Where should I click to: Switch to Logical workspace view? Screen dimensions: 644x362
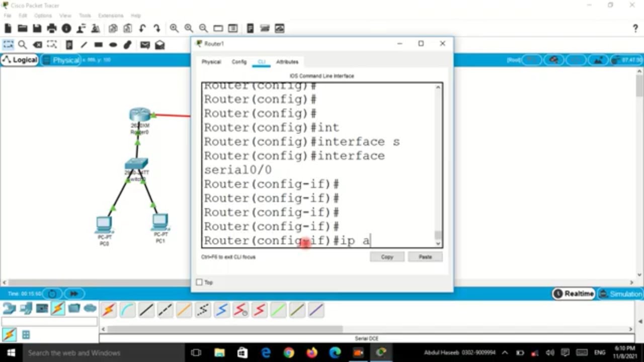tap(20, 60)
